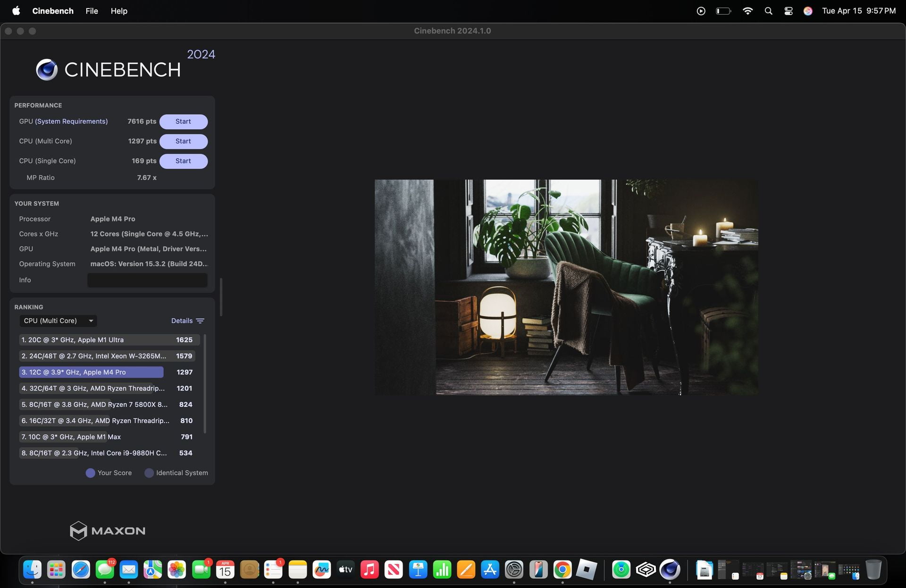
Task: Click the Identical System legend dot
Action: 149,473
